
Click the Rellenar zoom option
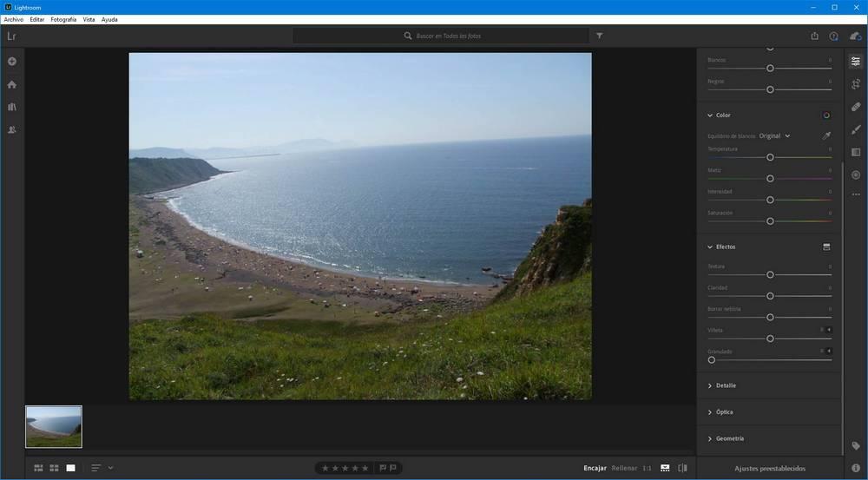pyautogui.click(x=624, y=468)
